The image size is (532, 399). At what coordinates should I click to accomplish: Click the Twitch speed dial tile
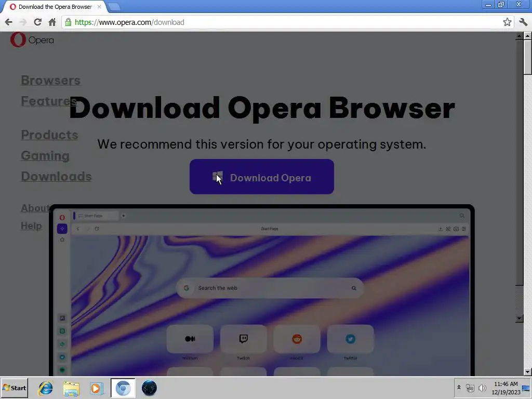coord(243,339)
